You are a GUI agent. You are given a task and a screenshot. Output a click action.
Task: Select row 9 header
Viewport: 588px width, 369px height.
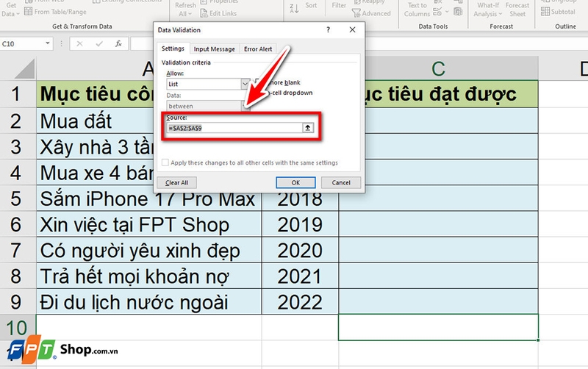click(x=18, y=302)
